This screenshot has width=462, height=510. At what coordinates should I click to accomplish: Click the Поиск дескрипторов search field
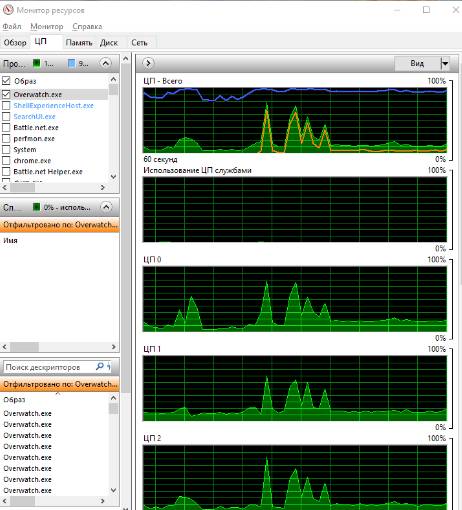tap(49, 367)
